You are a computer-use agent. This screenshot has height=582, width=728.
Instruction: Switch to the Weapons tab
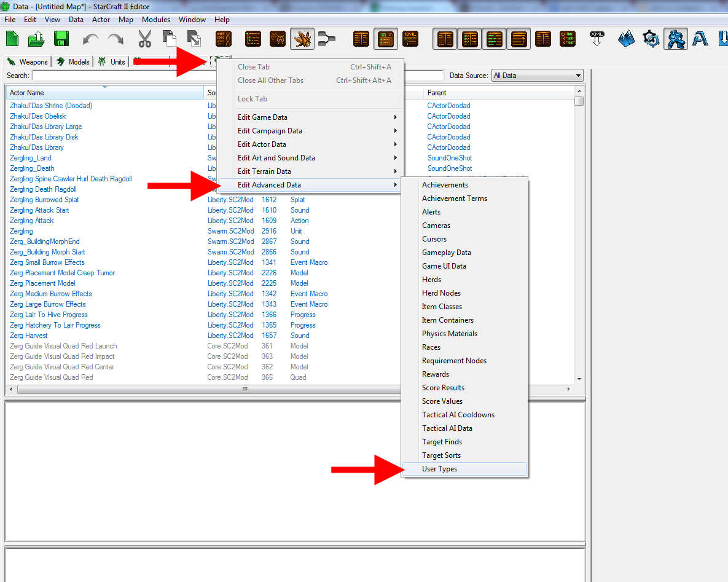coord(26,62)
